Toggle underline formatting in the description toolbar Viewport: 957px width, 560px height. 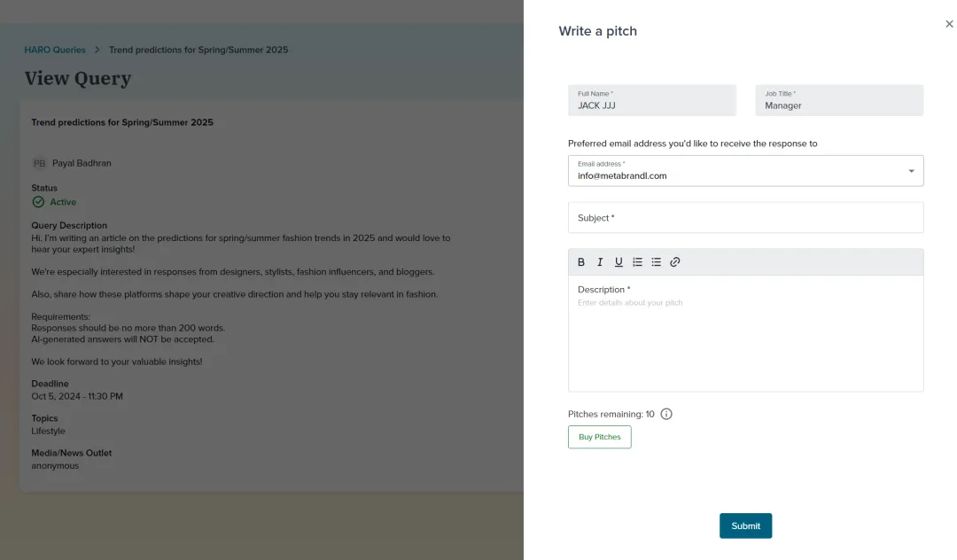(x=619, y=262)
